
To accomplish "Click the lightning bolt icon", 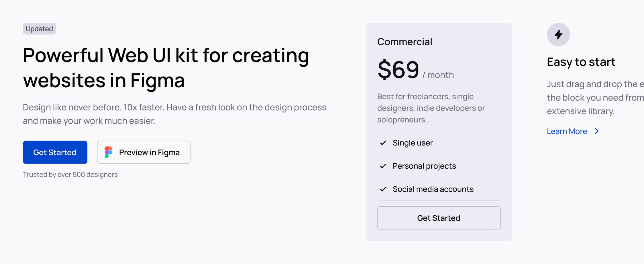I will [558, 34].
